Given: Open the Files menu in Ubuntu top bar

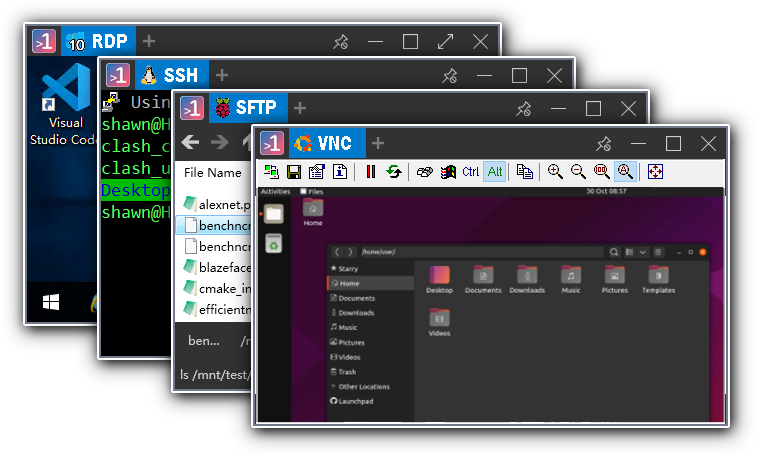Looking at the screenshot, I should tap(312, 192).
